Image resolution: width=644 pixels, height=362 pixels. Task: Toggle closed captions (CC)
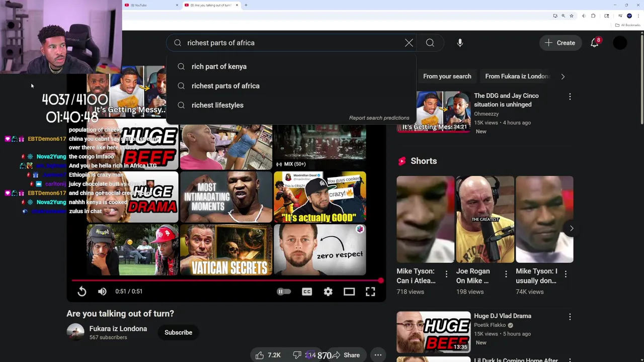click(x=307, y=291)
